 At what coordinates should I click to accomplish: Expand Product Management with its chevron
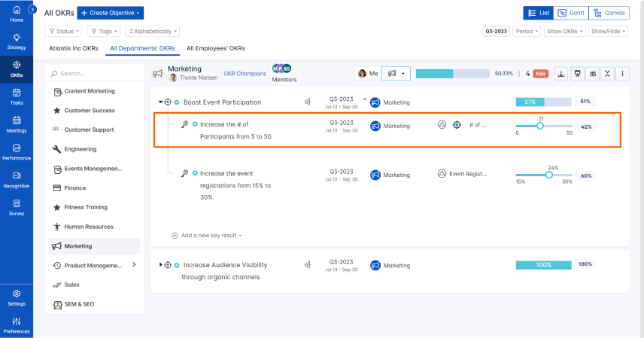(134, 265)
